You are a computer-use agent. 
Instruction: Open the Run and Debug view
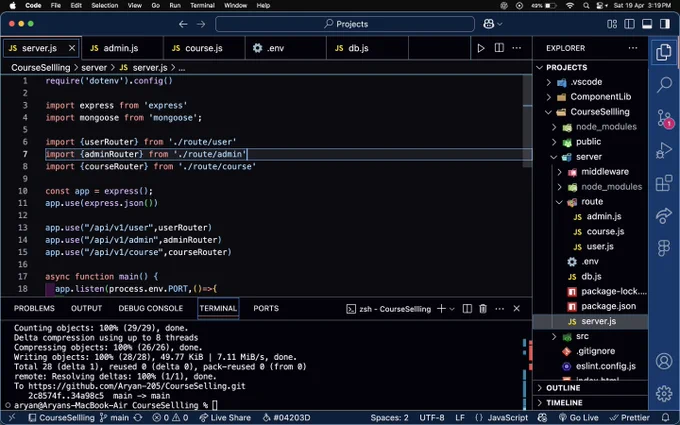pyautogui.click(x=664, y=150)
